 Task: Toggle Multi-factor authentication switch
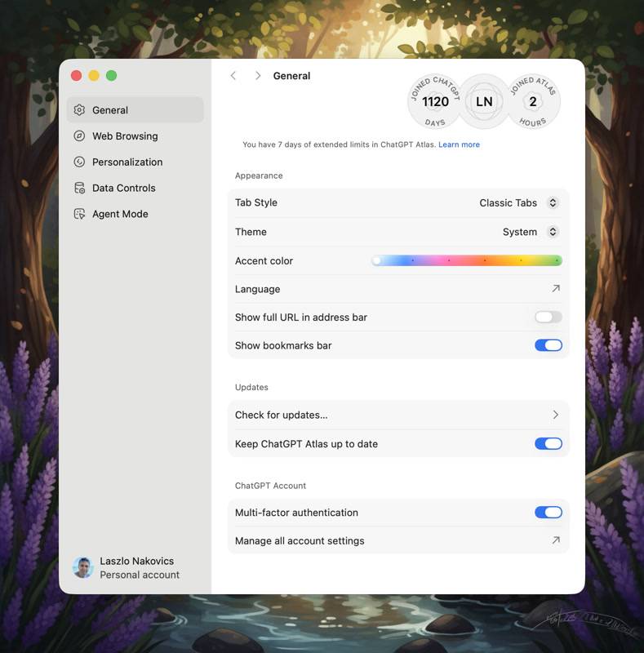coord(549,513)
